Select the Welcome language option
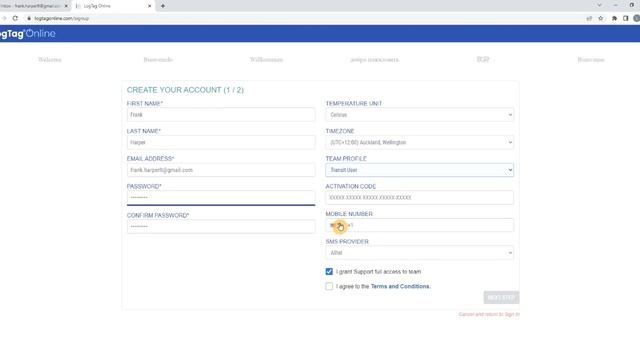The height and width of the screenshot is (360, 640). click(50, 60)
